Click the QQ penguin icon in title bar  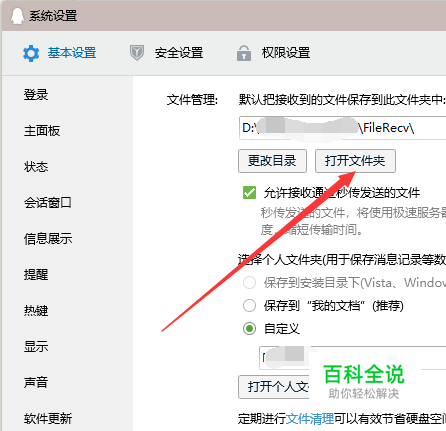[x=17, y=16]
